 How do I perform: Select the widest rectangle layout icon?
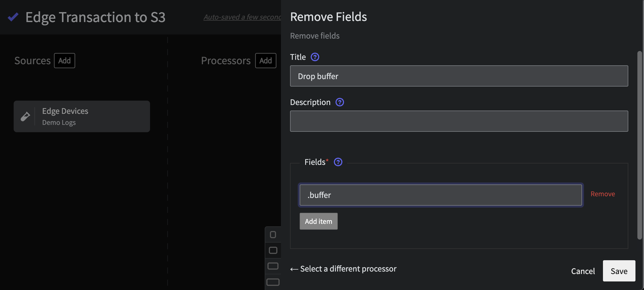(273, 282)
